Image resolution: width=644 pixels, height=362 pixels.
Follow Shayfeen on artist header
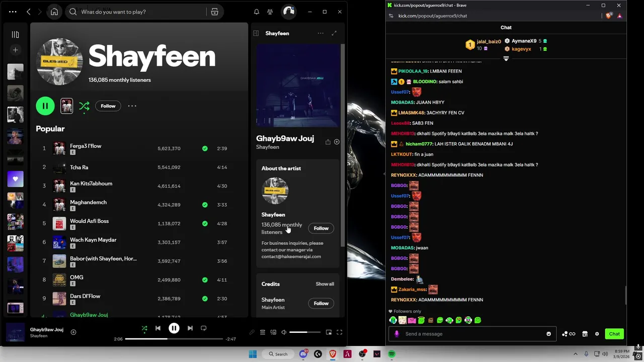[x=108, y=106]
